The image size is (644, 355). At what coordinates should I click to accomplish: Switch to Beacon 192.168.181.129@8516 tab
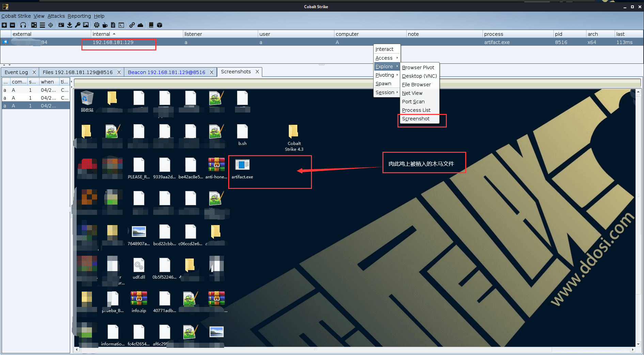[167, 72]
